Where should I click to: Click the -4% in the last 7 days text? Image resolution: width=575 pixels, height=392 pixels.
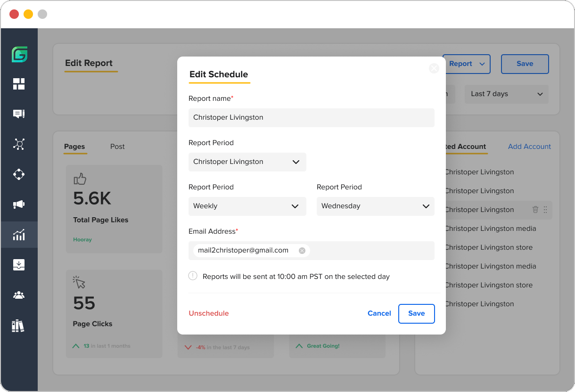pos(222,347)
